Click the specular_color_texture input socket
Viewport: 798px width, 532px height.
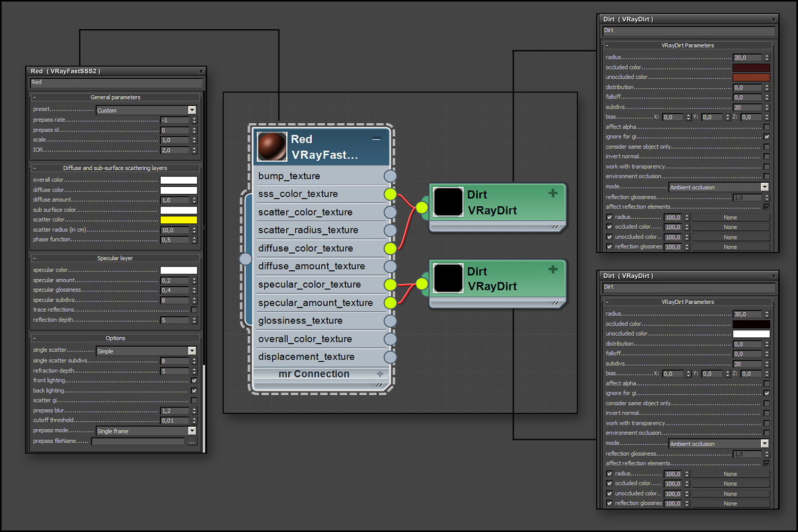(390, 285)
